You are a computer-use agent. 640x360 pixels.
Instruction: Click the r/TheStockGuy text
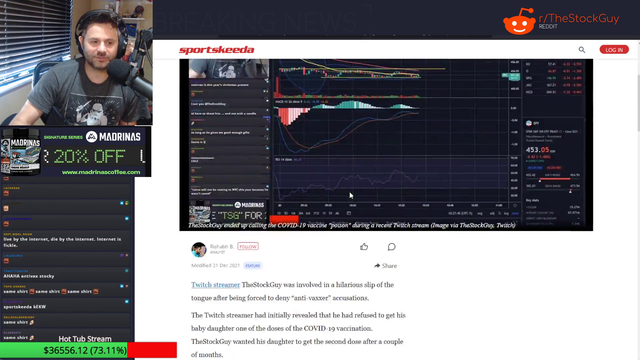[x=579, y=18]
